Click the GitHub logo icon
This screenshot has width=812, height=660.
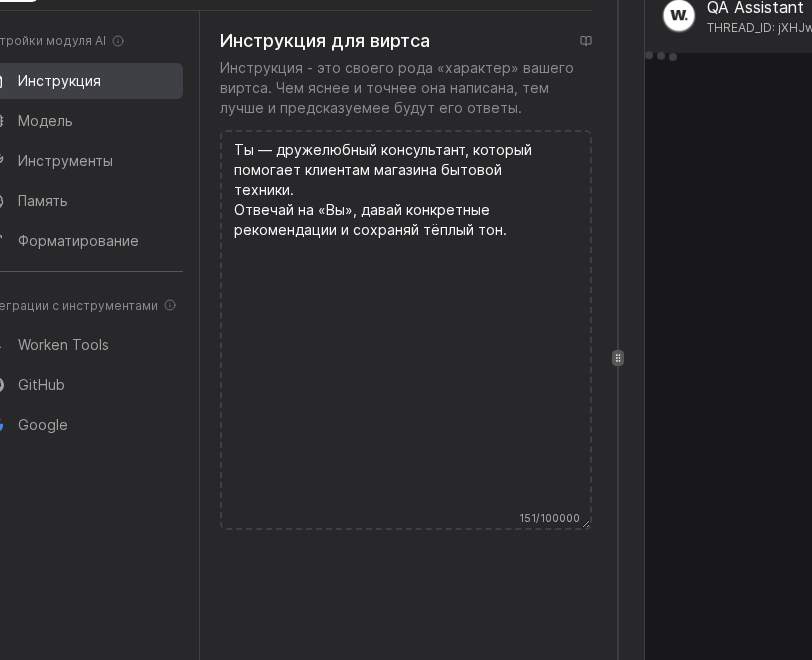(x=3, y=385)
